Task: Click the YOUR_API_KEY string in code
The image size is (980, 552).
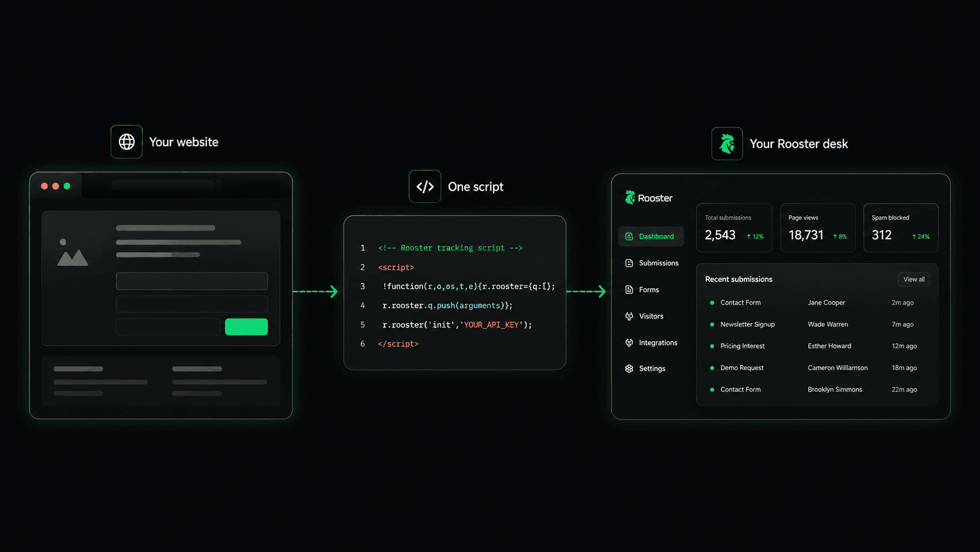Action: (x=491, y=325)
